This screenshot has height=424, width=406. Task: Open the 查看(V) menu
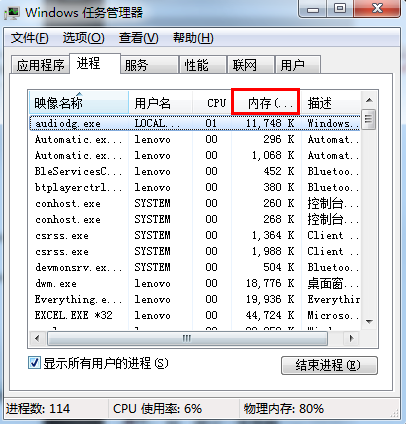tap(139, 38)
